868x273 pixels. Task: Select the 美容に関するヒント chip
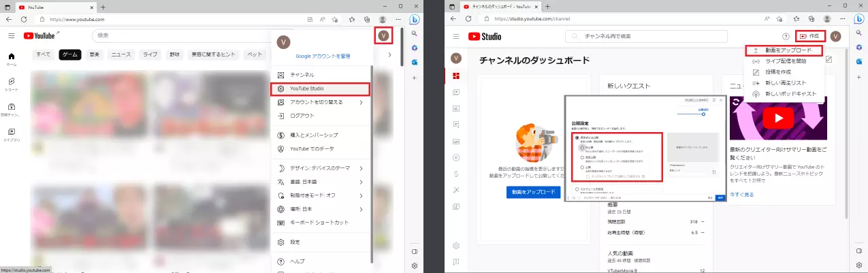tap(214, 54)
